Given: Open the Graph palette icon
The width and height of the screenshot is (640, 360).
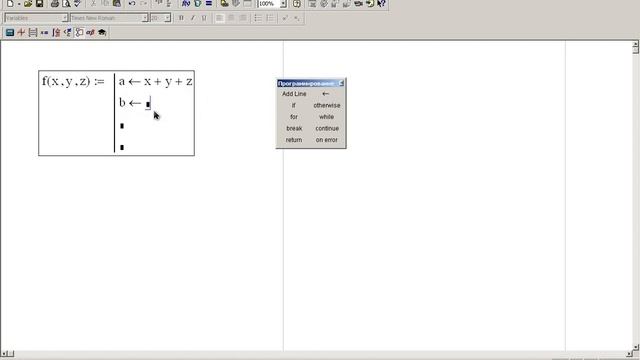Looking at the screenshot, I should pos(21,32).
